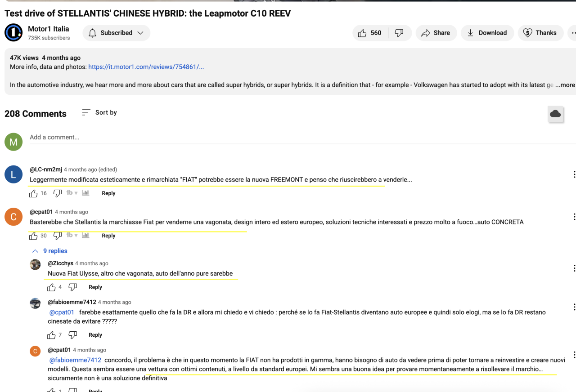Screen dimensions: 576x392
Task: Collapse the 9 replies thread
Action: [49, 251]
